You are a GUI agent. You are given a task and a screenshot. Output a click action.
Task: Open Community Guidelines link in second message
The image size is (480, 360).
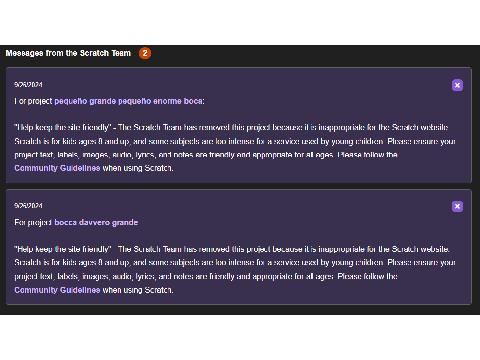(57, 290)
